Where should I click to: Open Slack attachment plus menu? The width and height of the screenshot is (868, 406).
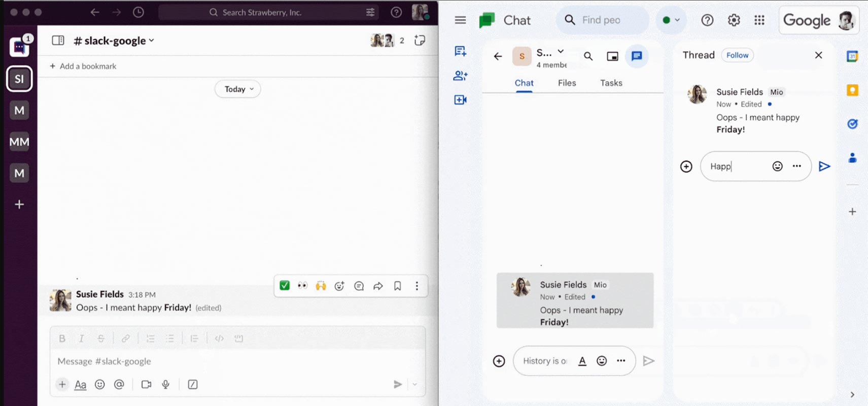click(62, 384)
